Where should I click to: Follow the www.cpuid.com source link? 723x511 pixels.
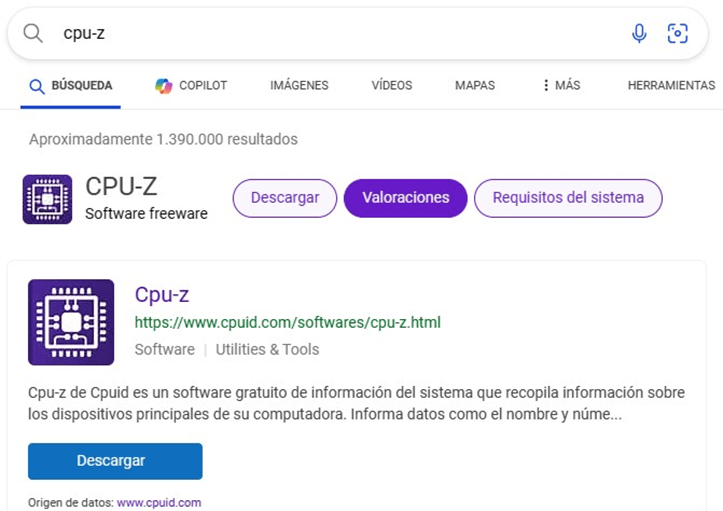[159, 503]
